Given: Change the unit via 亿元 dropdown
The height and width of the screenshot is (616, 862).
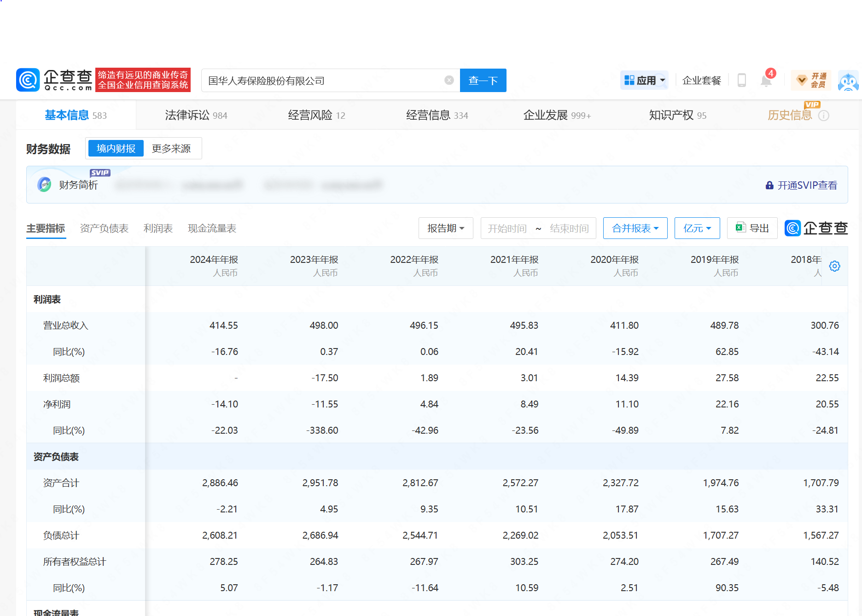Looking at the screenshot, I should click(697, 228).
